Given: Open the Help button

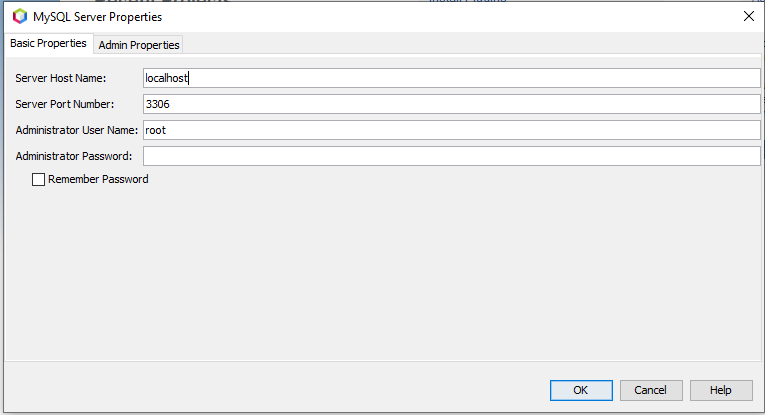Looking at the screenshot, I should pyautogui.click(x=721, y=390).
